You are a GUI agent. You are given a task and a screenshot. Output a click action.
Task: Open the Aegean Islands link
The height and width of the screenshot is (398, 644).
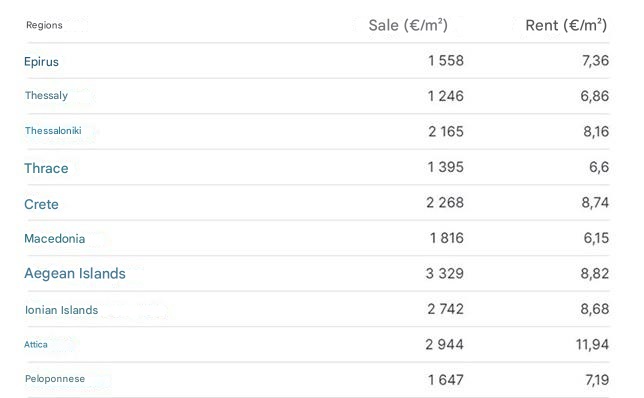click(x=75, y=274)
